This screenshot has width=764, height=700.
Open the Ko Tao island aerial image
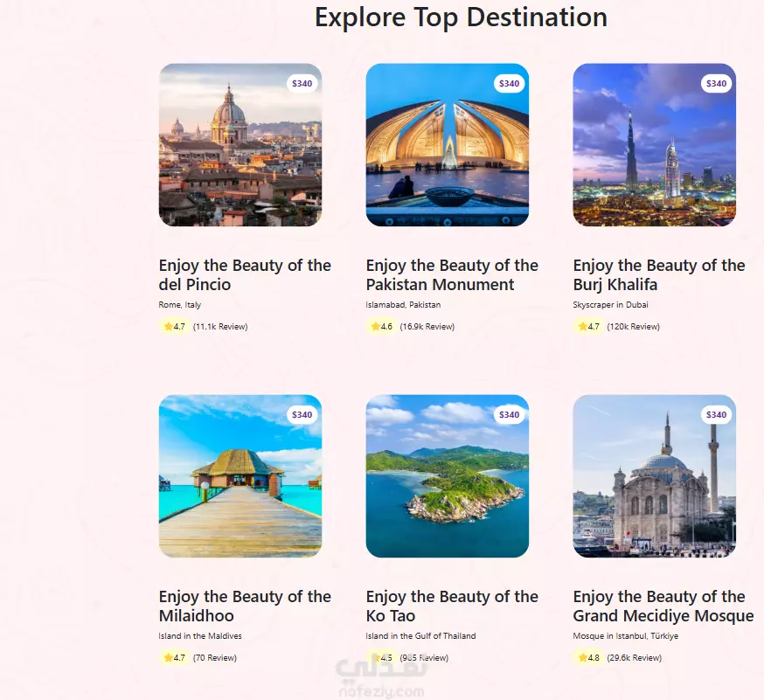pyautogui.click(x=447, y=476)
